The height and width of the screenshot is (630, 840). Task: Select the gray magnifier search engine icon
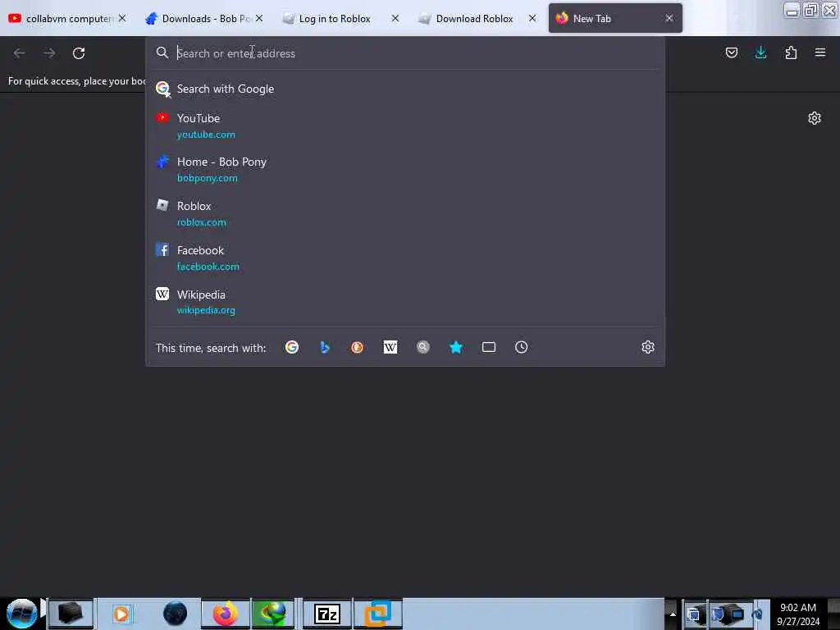tap(423, 347)
